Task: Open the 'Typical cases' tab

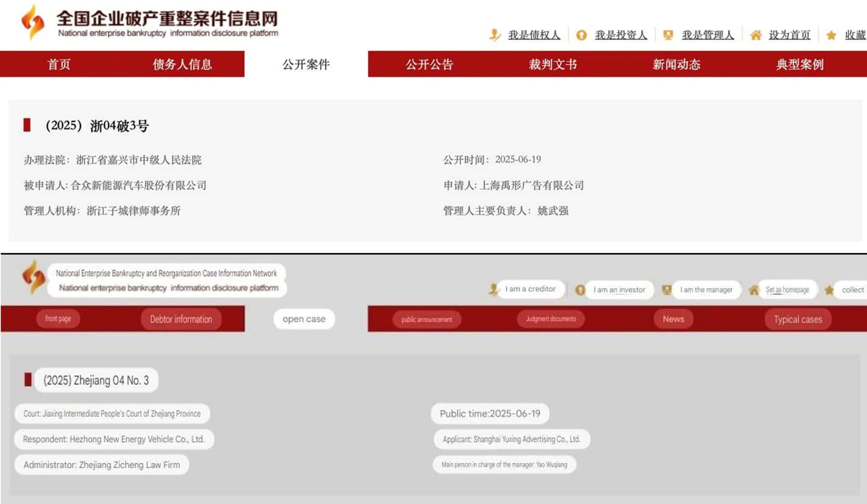Action: [798, 319]
